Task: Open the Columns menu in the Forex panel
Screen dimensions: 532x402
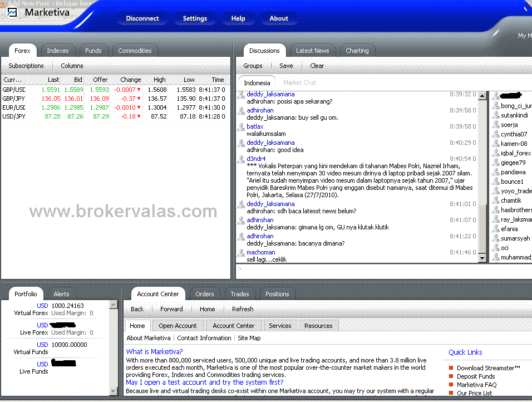Action: pos(72,66)
